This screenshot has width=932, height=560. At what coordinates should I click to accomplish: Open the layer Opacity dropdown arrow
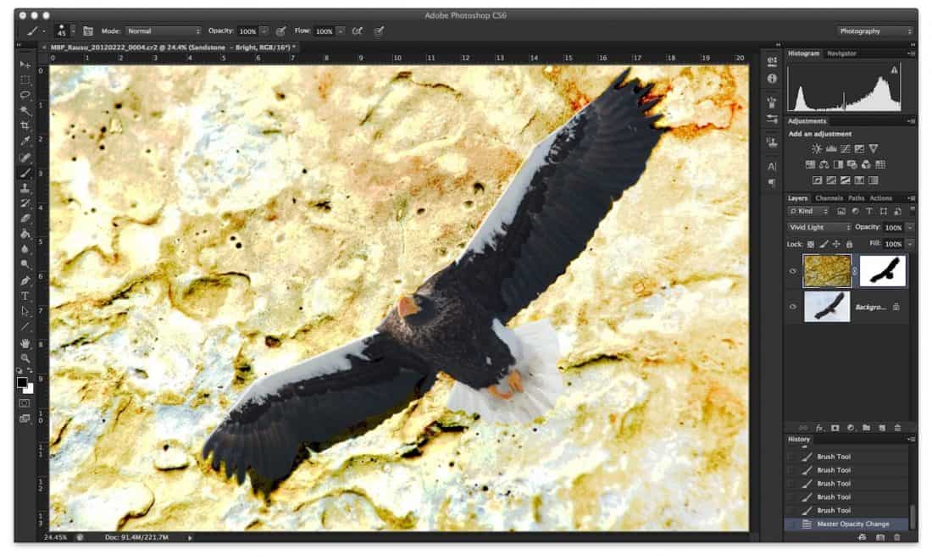[x=910, y=226]
